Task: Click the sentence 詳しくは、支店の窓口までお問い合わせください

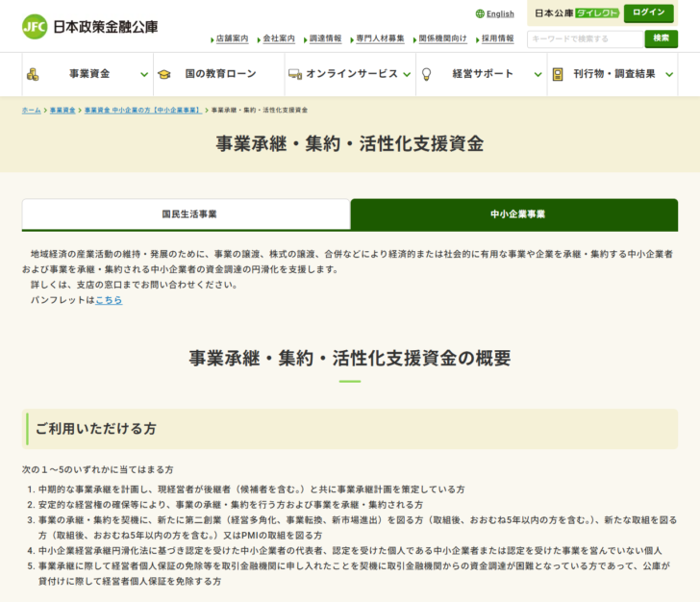Action: 134,285
